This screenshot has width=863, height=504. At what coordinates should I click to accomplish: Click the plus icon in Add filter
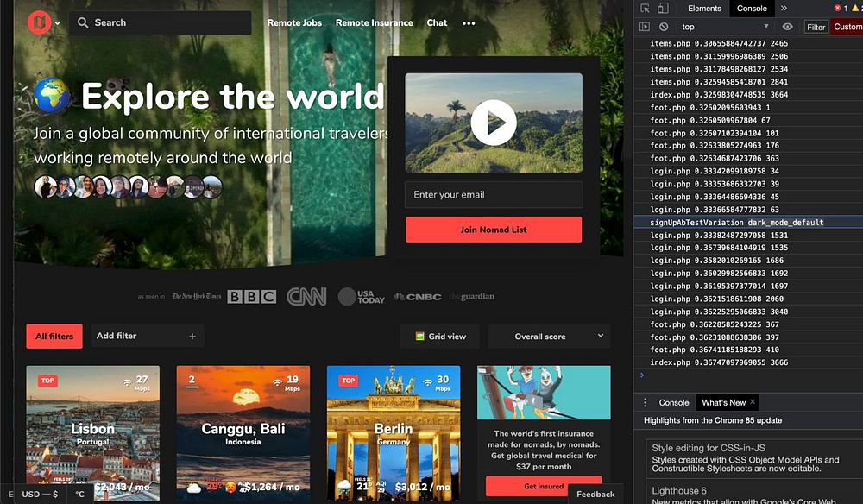[x=192, y=337]
